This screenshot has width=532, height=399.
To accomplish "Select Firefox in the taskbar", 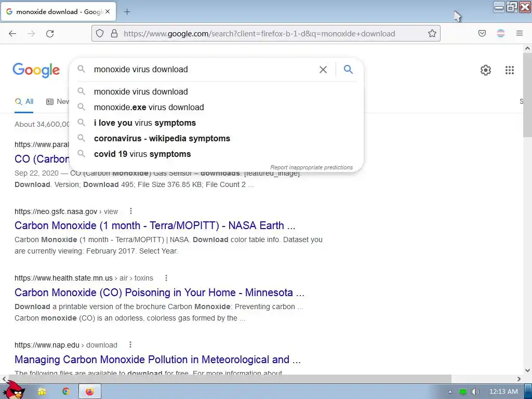I will pyautogui.click(x=89, y=392).
